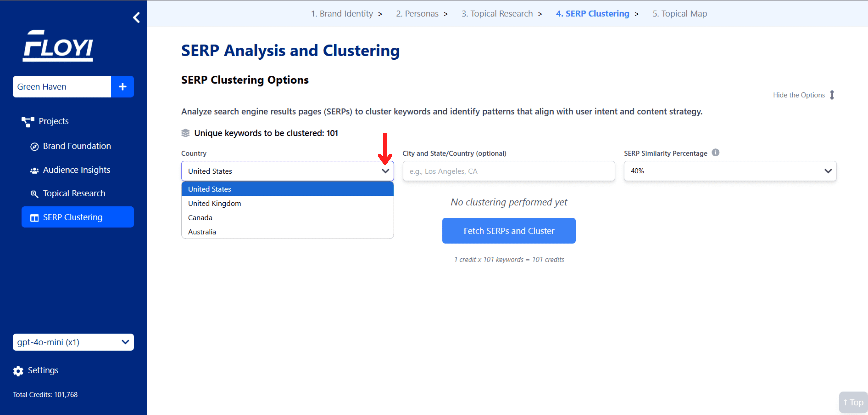The image size is (868, 415).
Task: Click the FLOYI logo
Action: [x=58, y=46]
